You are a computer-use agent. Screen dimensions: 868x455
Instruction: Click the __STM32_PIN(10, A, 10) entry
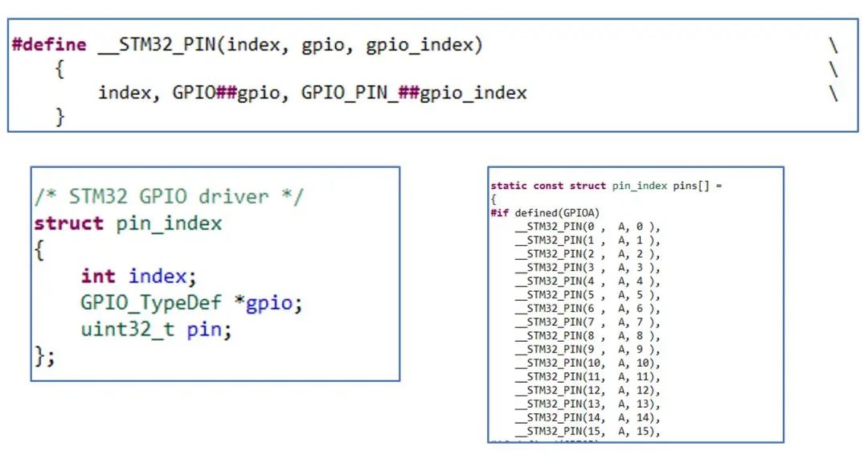[x=588, y=363]
